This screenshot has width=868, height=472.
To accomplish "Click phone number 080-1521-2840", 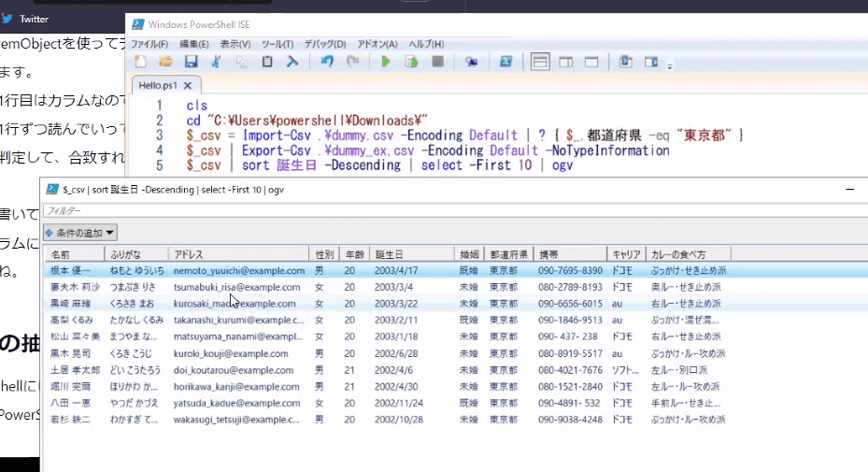I will (570, 387).
